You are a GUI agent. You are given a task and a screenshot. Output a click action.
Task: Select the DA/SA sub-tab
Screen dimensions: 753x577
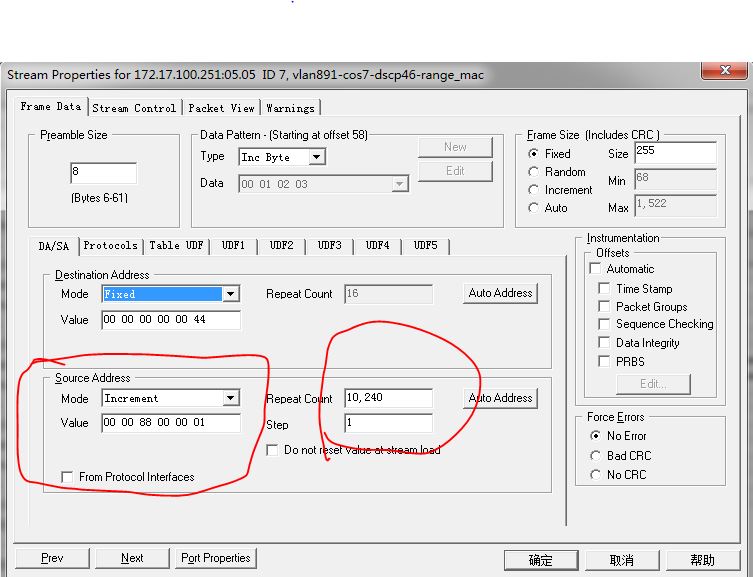coord(53,246)
